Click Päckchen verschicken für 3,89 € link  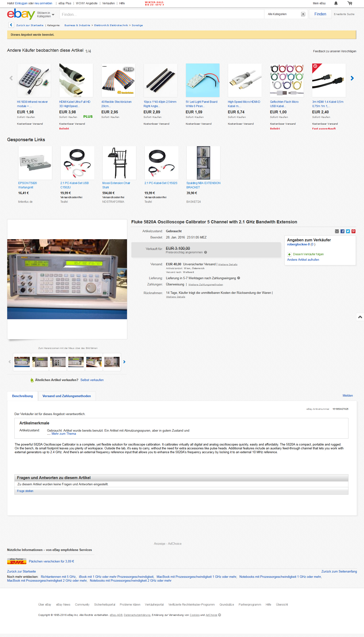[x=52, y=561]
